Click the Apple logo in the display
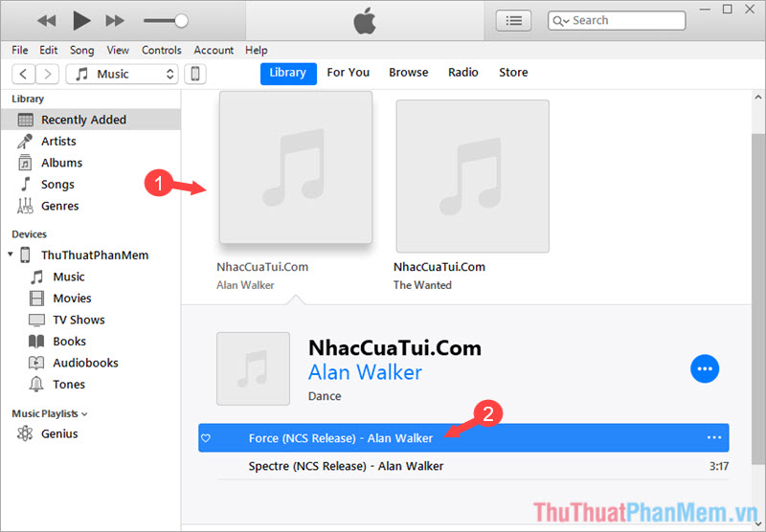 pos(365,21)
